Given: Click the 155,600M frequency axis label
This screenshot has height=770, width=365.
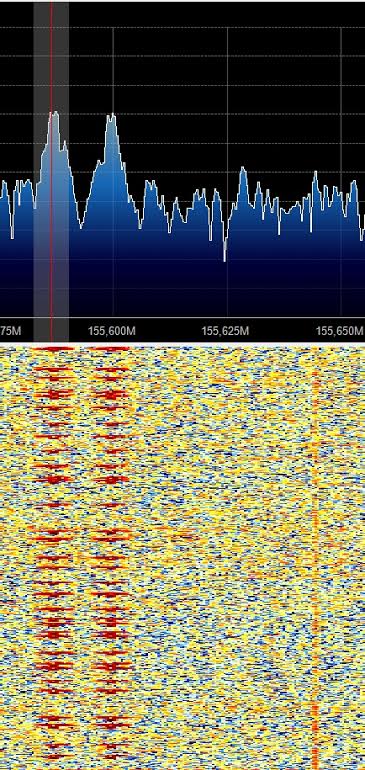Looking at the screenshot, I should (x=112, y=331).
